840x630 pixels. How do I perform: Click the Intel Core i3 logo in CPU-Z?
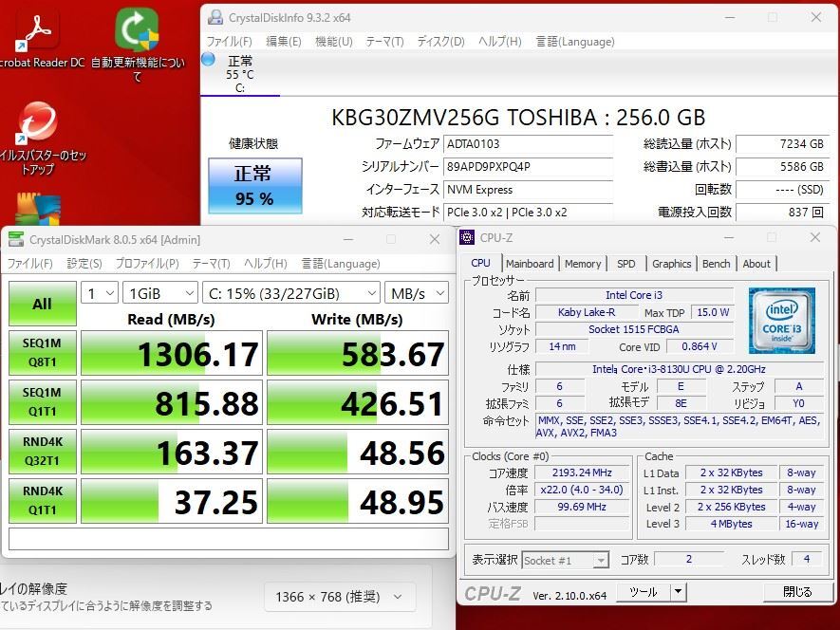pyautogui.click(x=781, y=321)
